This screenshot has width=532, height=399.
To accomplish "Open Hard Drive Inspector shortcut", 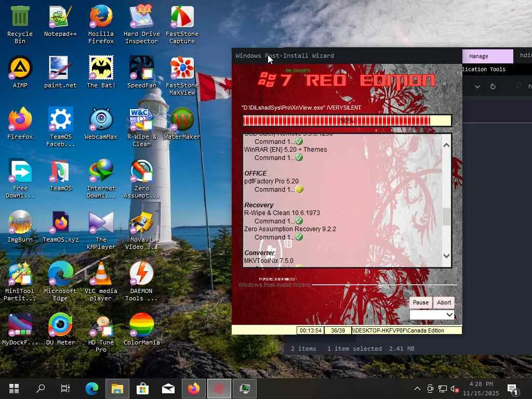I will [x=141, y=24].
